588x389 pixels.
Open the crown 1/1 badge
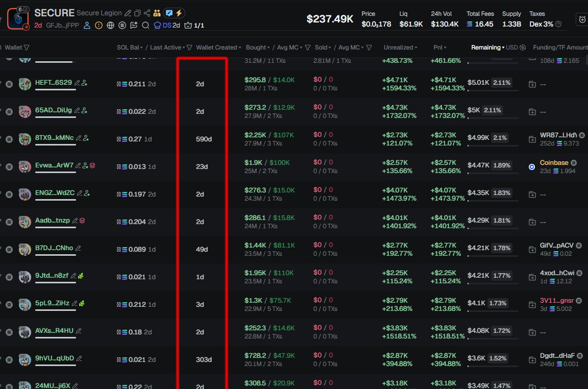click(x=194, y=25)
